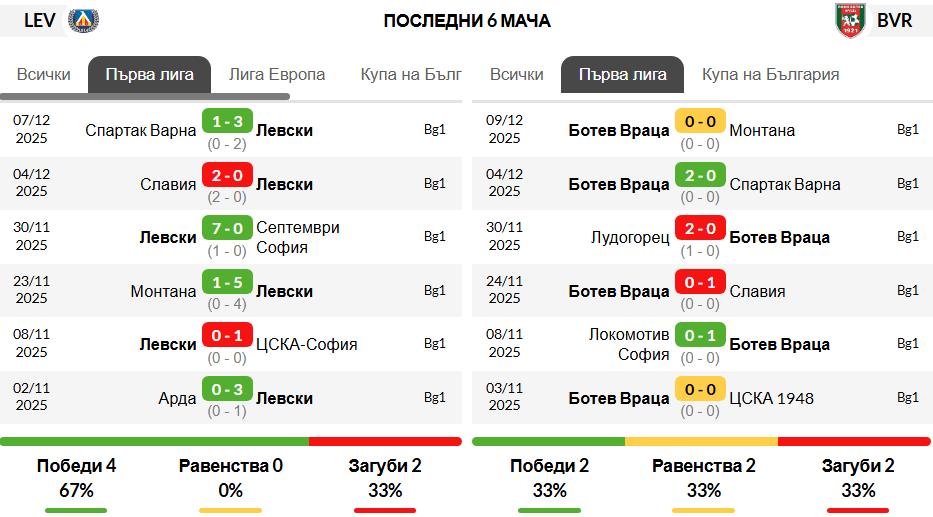
Task: Open the ЦСКА-София team link
Action: [306, 344]
